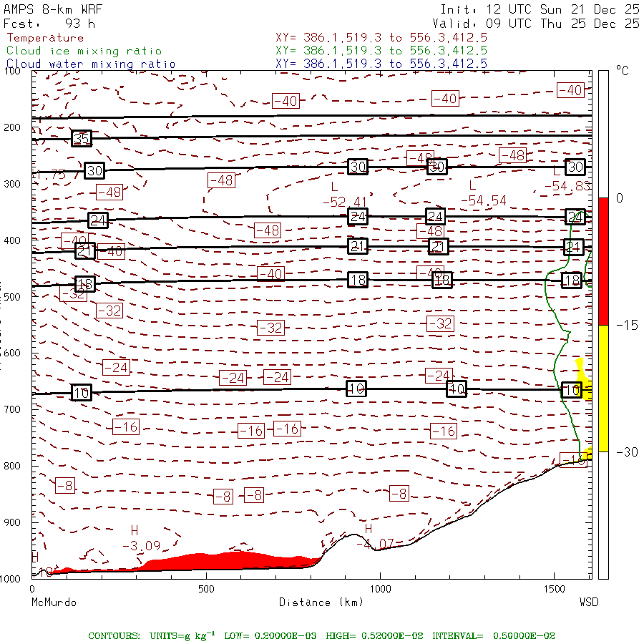The width and height of the screenshot is (644, 644).
Task: Click the "INTERVAL= 0.50000E-02" footer value
Action: point(493,636)
